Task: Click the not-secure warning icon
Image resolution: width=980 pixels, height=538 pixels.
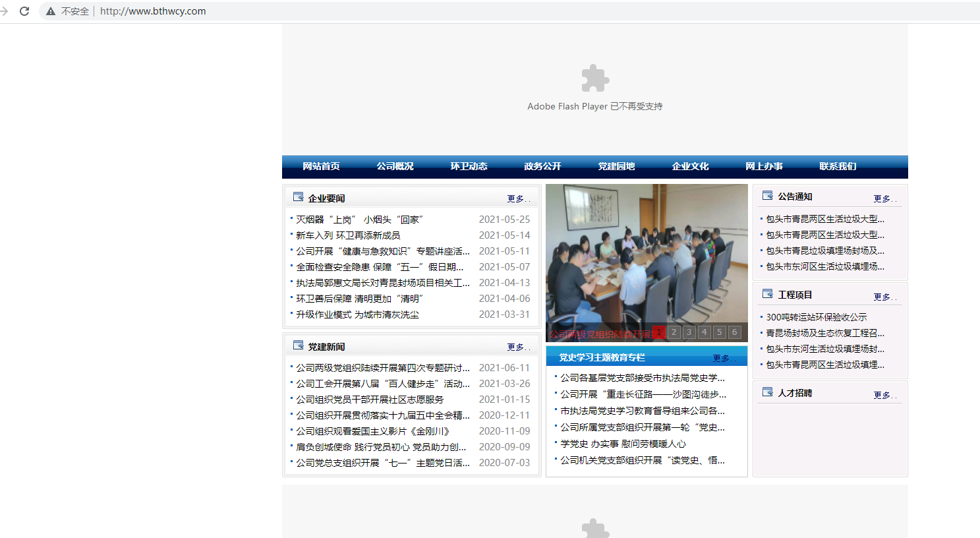Action: point(51,11)
